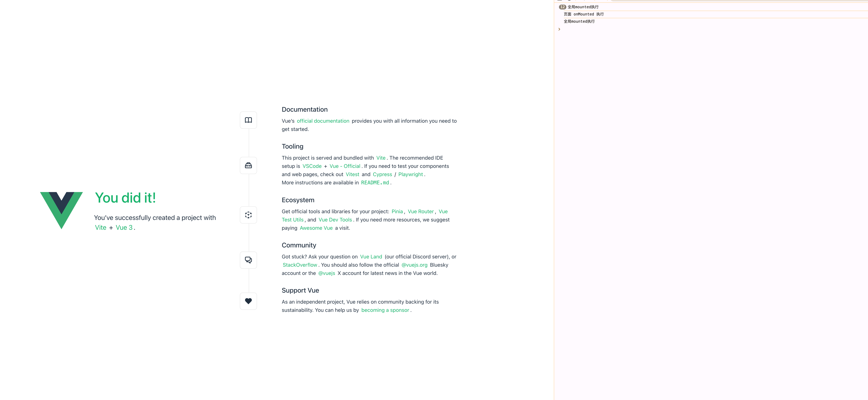Click the console prompt input line
The image size is (868, 400).
[x=711, y=29]
